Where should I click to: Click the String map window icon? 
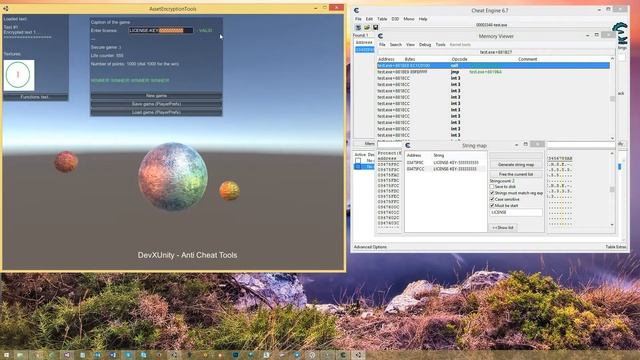pyautogui.click(x=408, y=145)
